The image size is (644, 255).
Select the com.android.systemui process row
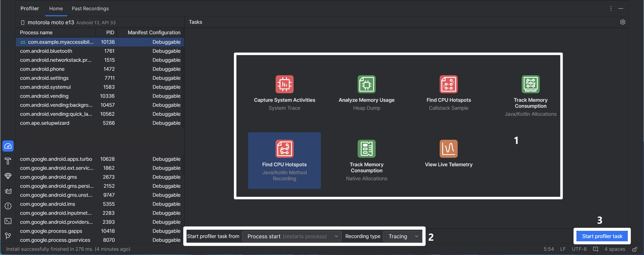[100, 87]
